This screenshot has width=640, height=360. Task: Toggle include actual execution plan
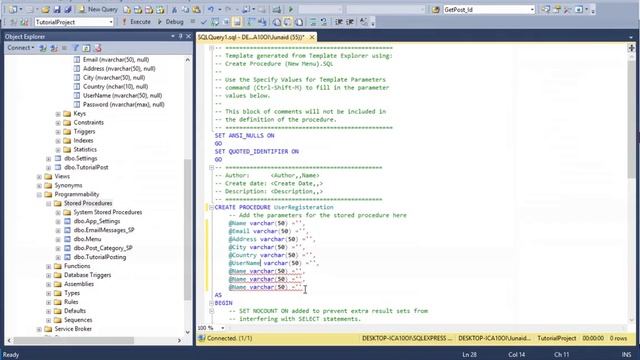(251, 22)
